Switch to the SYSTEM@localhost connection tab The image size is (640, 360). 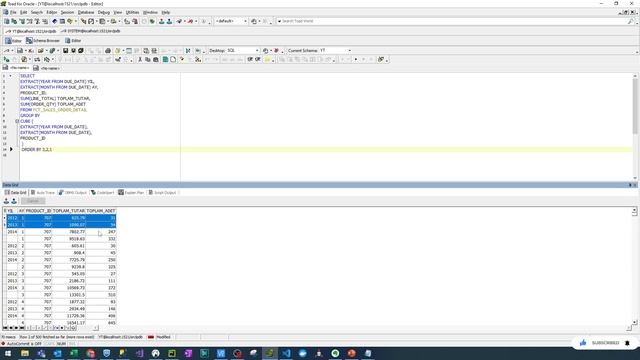(x=91, y=31)
